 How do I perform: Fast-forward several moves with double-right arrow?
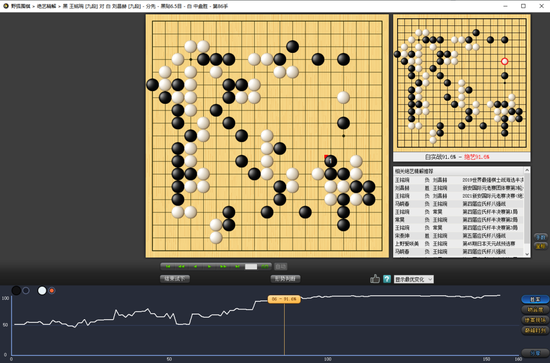coord(223,267)
